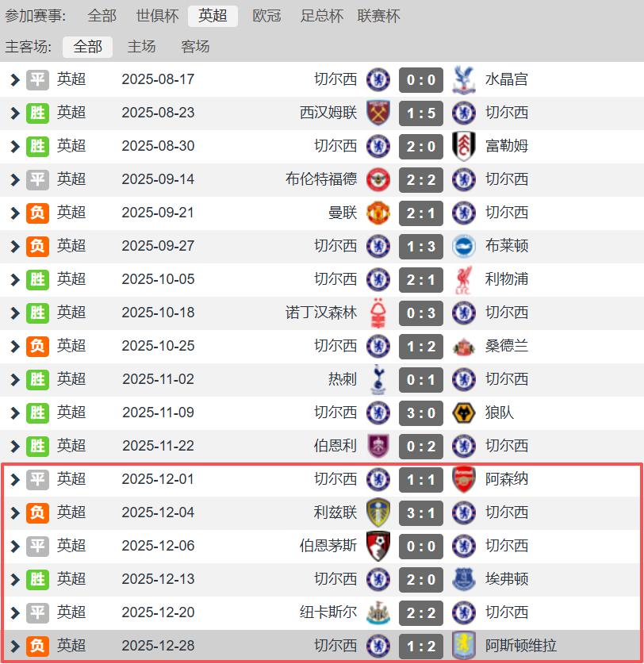644x664 pixels.
Task: Open the 1:5 score against West Ham
Action: point(421,113)
